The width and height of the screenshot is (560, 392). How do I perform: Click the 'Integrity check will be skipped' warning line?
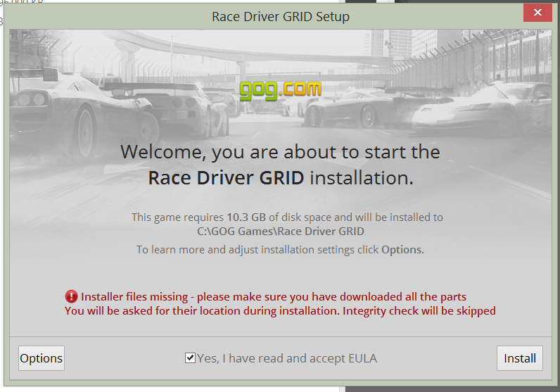point(280,311)
